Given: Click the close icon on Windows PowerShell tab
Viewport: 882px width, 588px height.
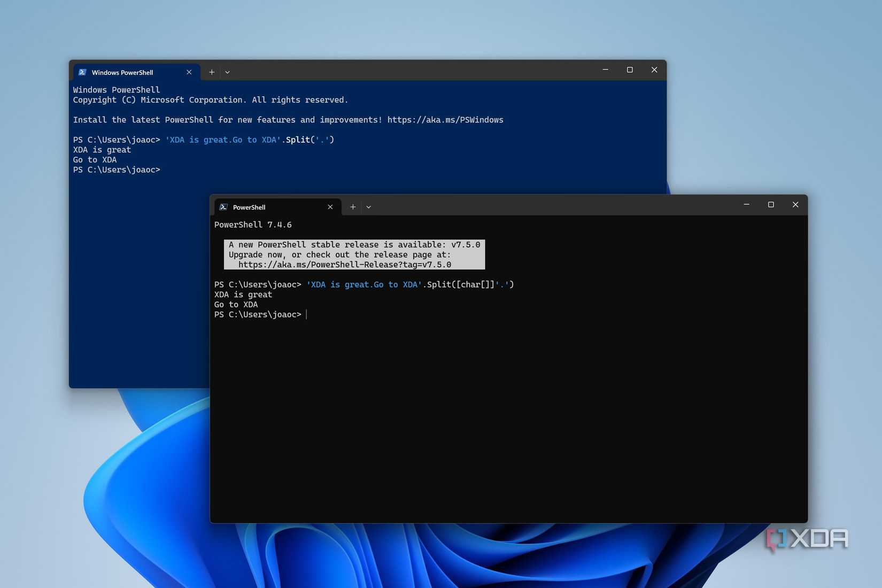Looking at the screenshot, I should pyautogui.click(x=189, y=72).
